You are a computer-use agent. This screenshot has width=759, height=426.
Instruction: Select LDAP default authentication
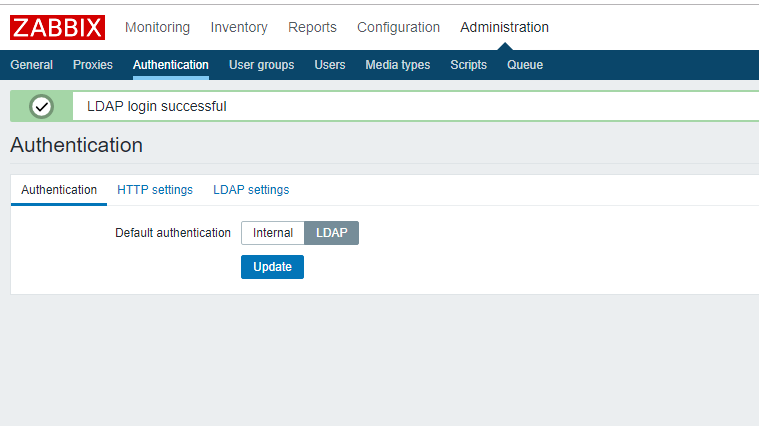[331, 233]
